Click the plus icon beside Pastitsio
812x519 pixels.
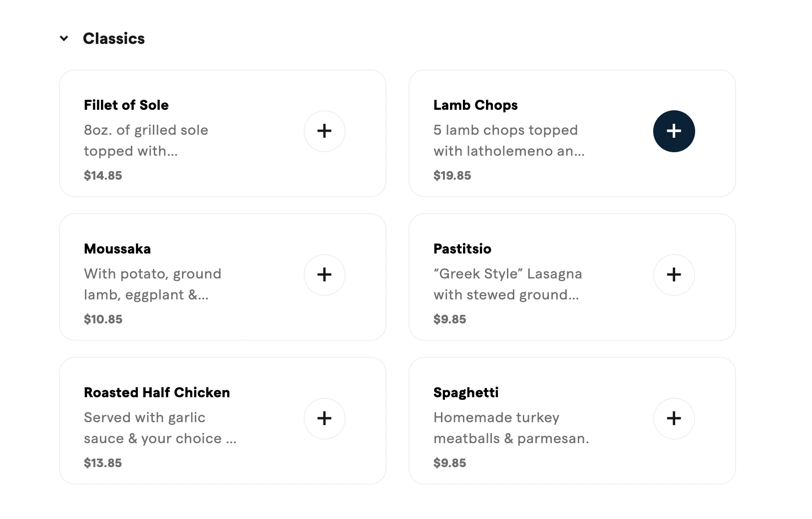click(x=674, y=274)
